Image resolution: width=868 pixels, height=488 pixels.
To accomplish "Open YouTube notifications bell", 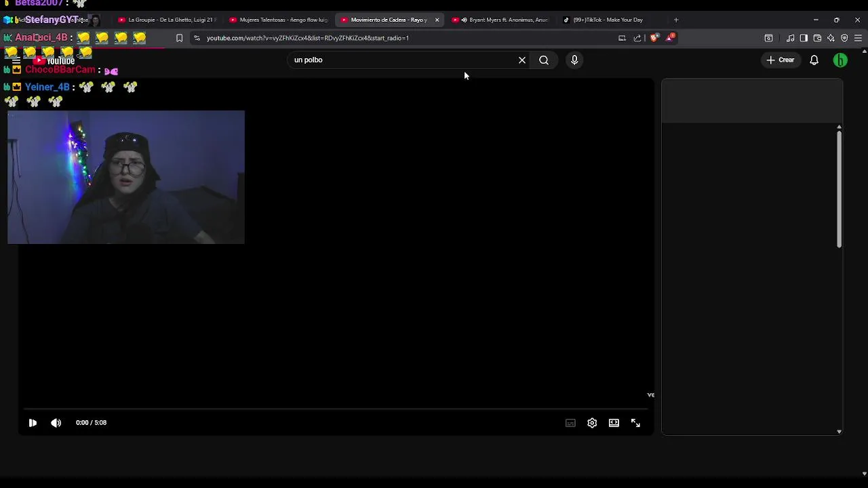I will (x=814, y=60).
